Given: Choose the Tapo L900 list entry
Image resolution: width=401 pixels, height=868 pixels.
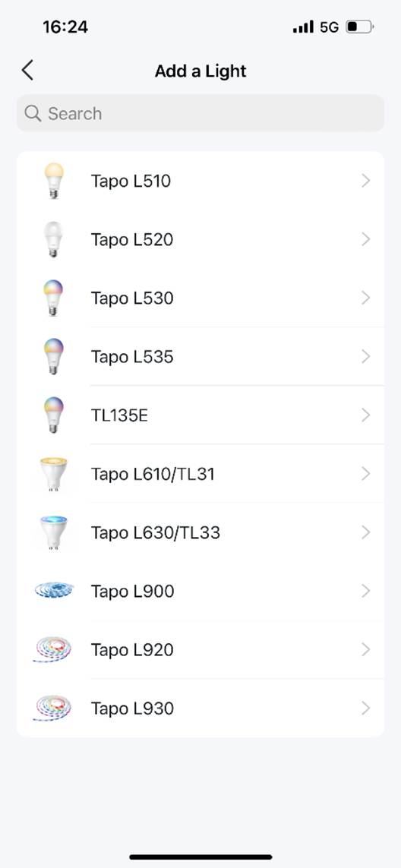Looking at the screenshot, I should pos(200,591).
